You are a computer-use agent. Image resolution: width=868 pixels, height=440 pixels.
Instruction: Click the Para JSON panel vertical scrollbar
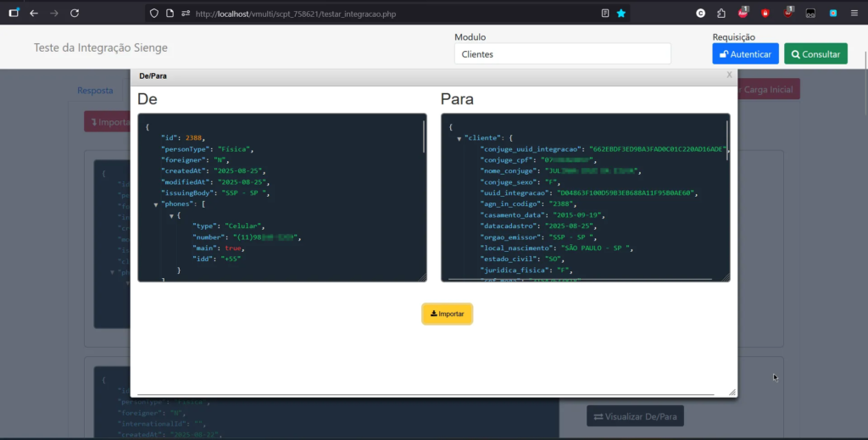[x=726, y=136]
